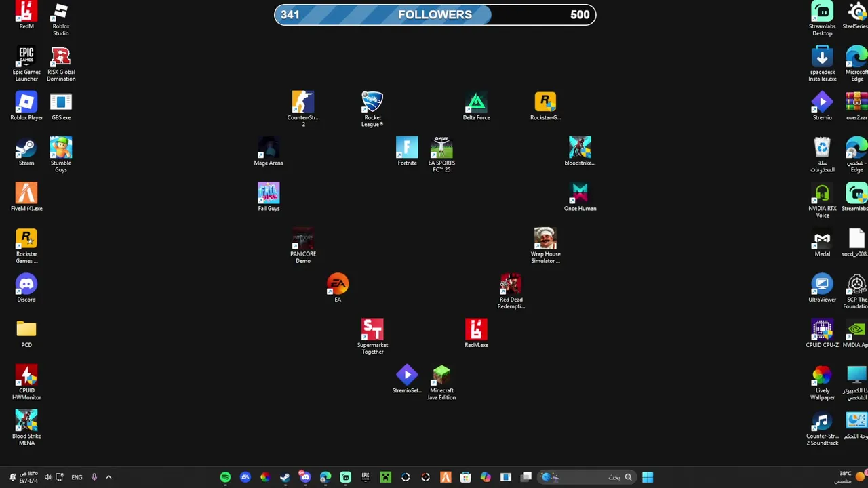Select the StremioSet... installer icon
The width and height of the screenshot is (868, 488).
[x=407, y=380]
